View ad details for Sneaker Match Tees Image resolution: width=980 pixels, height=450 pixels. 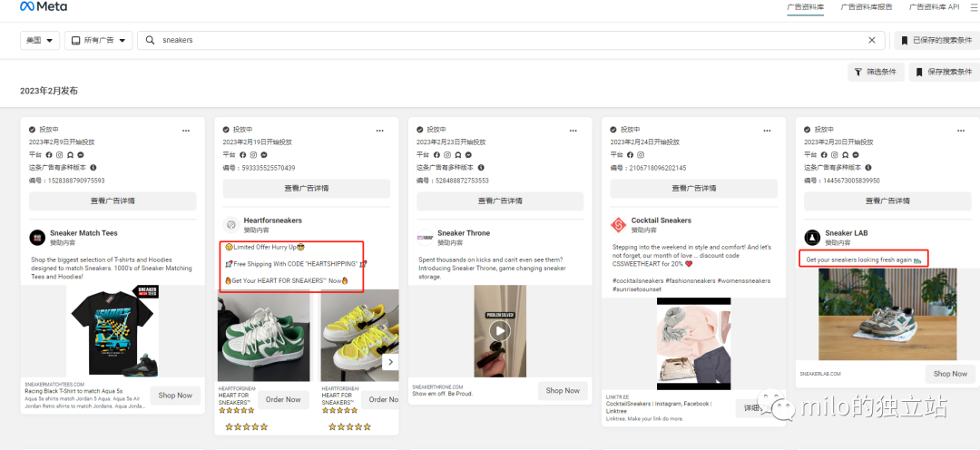point(113,201)
